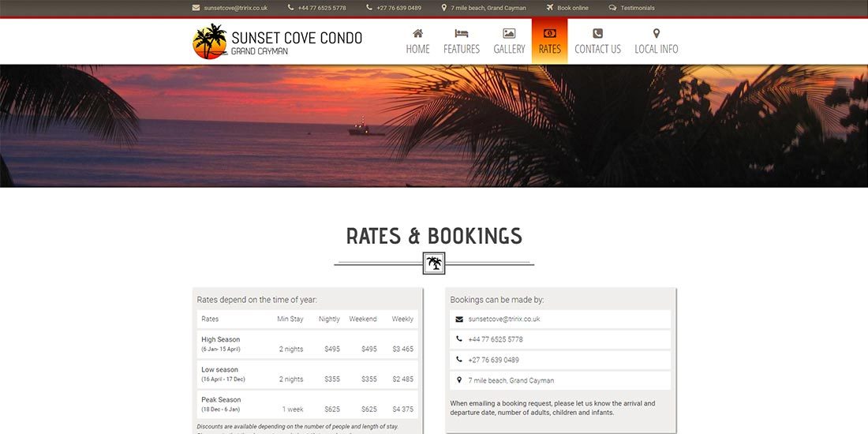Click the phone icon above CONTACT US
Viewport: 868px width, 434px height.
pyautogui.click(x=597, y=33)
